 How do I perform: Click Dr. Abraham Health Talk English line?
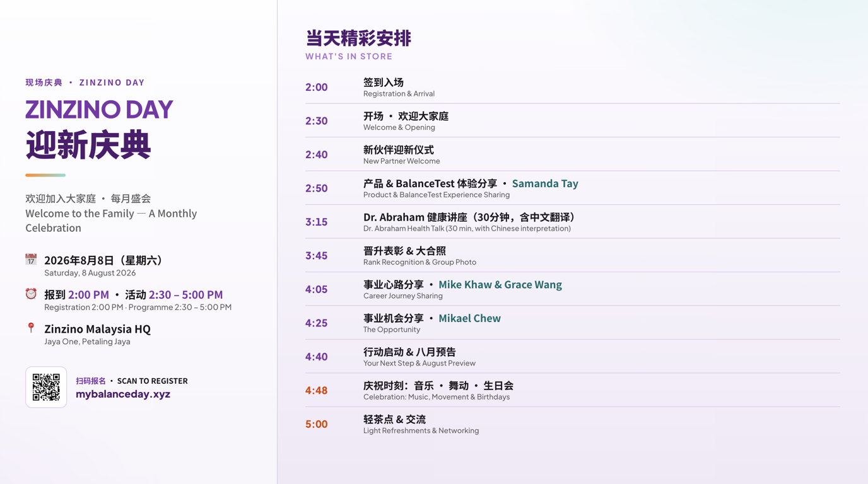[x=467, y=229]
